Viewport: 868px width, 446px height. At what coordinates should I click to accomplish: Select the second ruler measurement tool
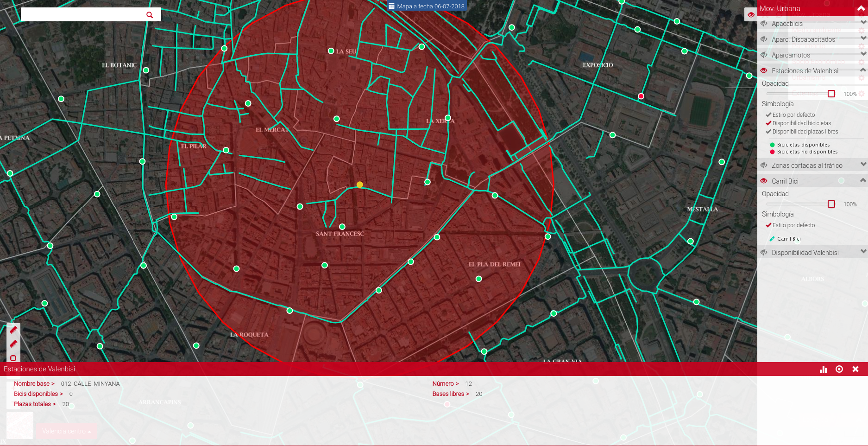(13, 344)
